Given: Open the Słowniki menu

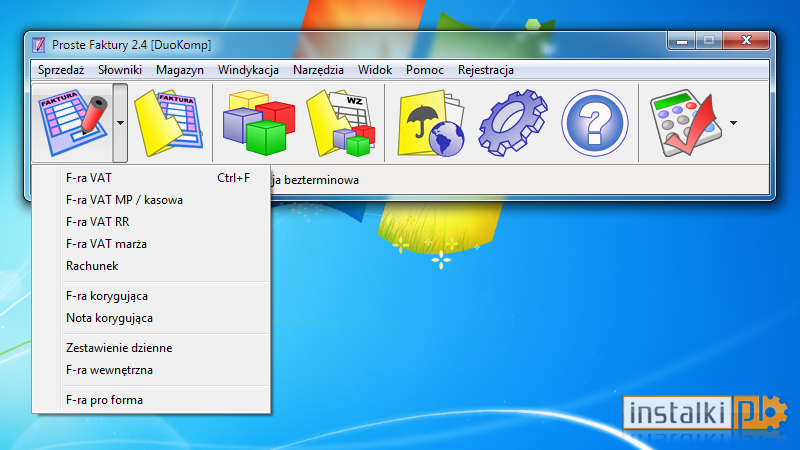Looking at the screenshot, I should [120, 70].
